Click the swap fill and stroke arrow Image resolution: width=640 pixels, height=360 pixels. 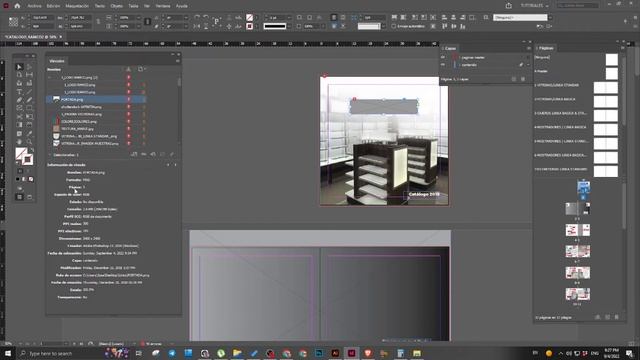[32, 150]
